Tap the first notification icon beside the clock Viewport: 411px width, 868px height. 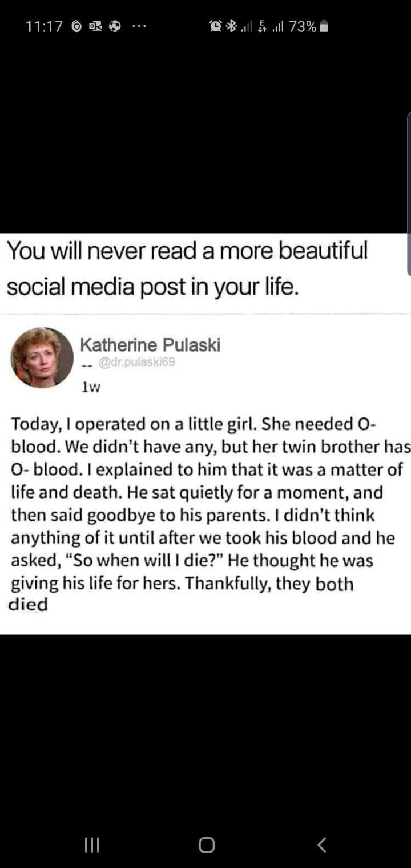(x=76, y=26)
